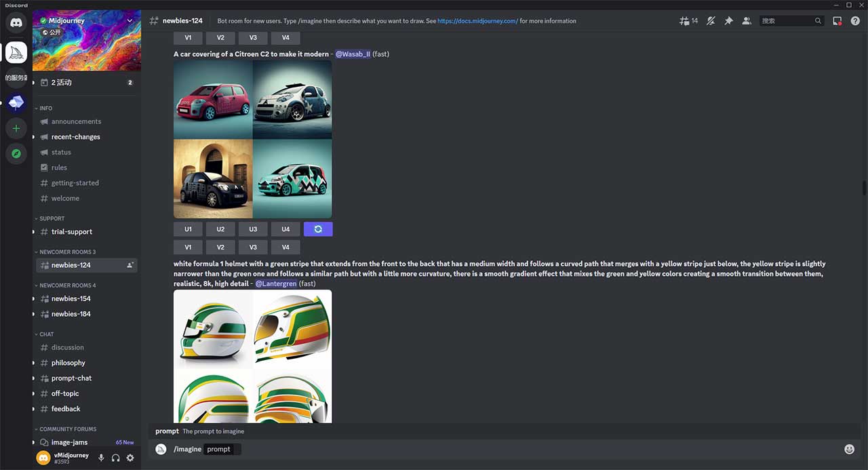Open the off-topic channel
Viewport: 868px width, 470px height.
coord(87,393)
